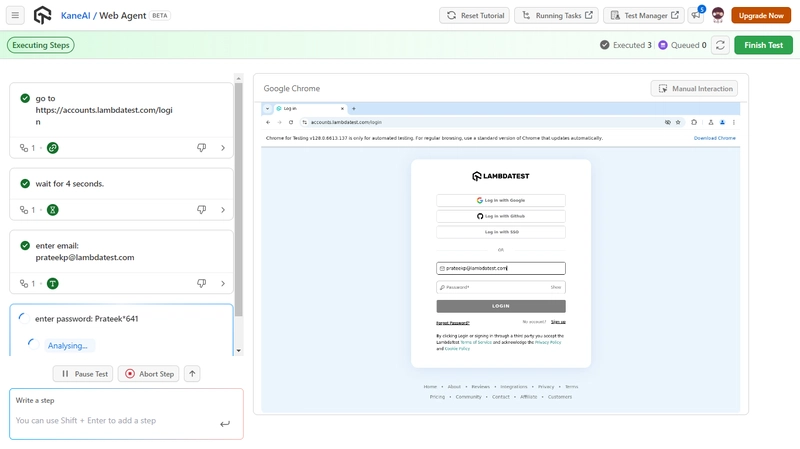Click the T type icon on email step
The width and height of the screenshot is (800, 449).
point(53,283)
